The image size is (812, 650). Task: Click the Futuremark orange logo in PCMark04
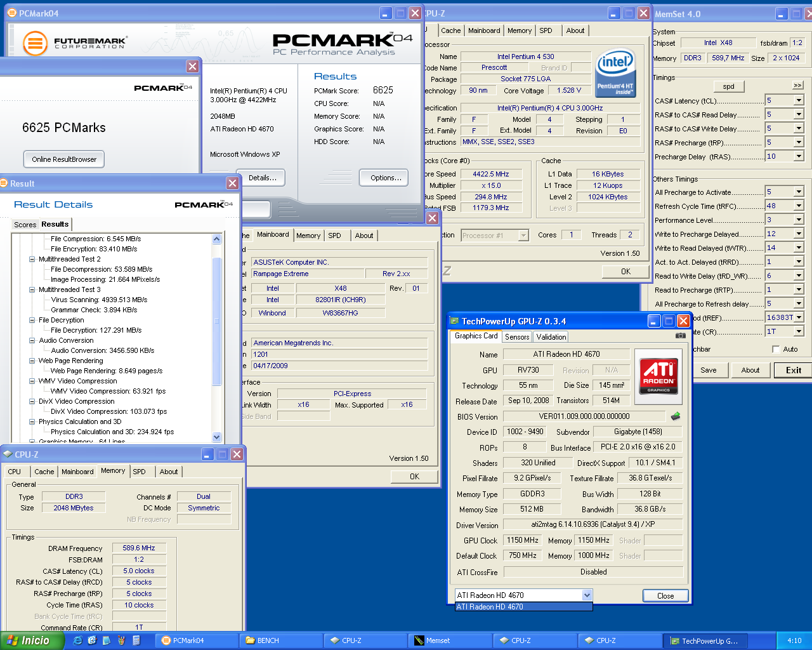click(x=35, y=43)
